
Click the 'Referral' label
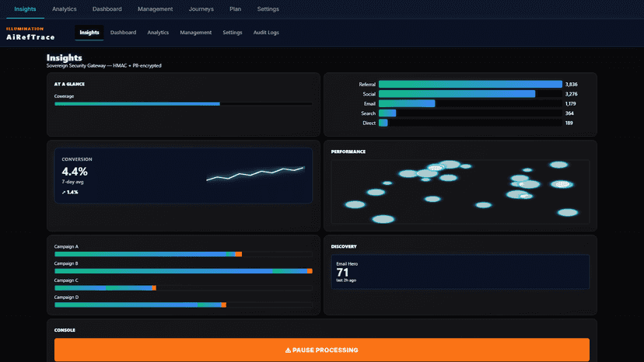367,84
